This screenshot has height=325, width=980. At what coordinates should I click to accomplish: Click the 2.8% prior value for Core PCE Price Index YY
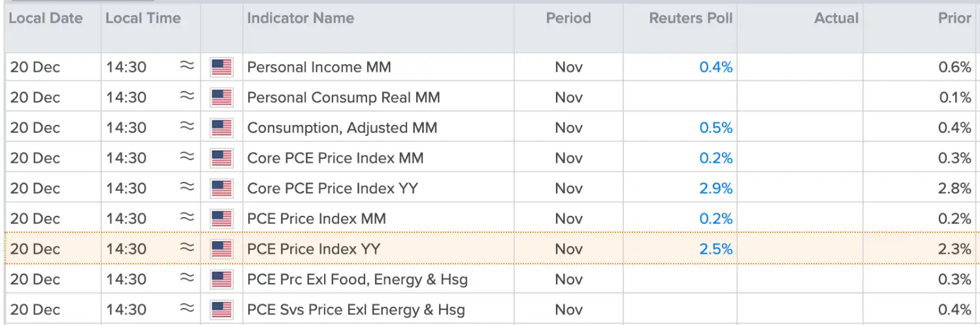point(955,188)
